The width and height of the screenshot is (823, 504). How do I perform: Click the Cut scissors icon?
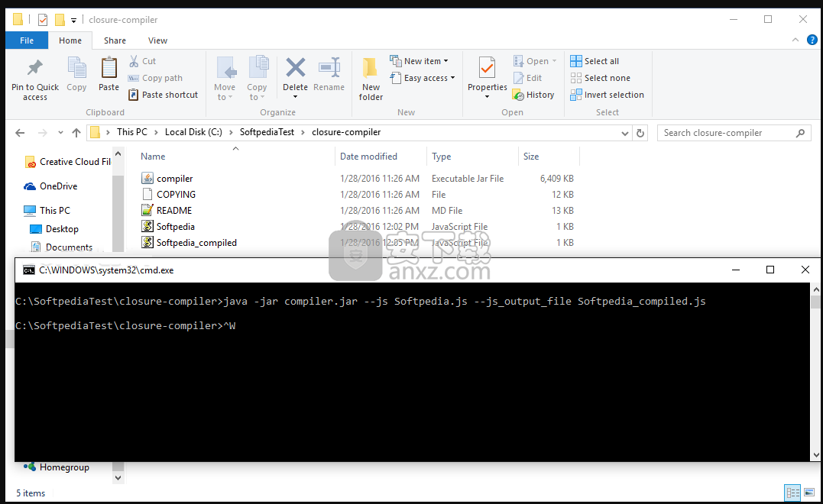point(134,61)
